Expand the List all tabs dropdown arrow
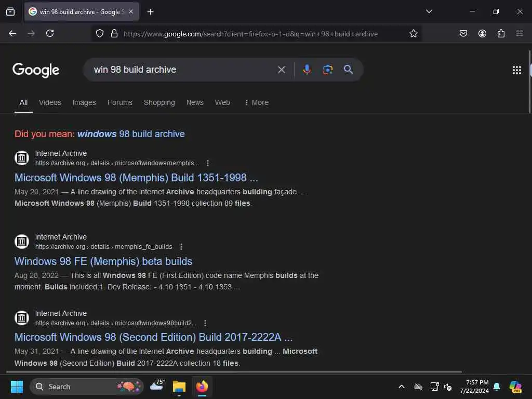 click(x=429, y=11)
